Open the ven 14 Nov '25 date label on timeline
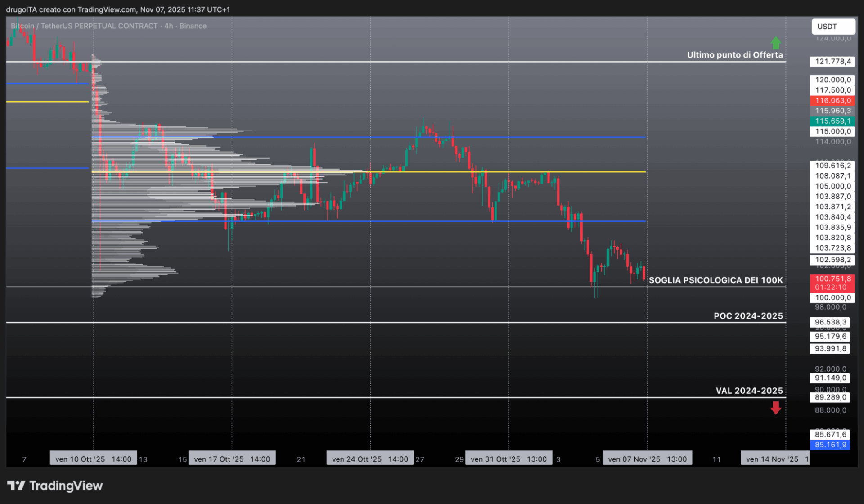864x504 pixels. pyautogui.click(x=774, y=458)
